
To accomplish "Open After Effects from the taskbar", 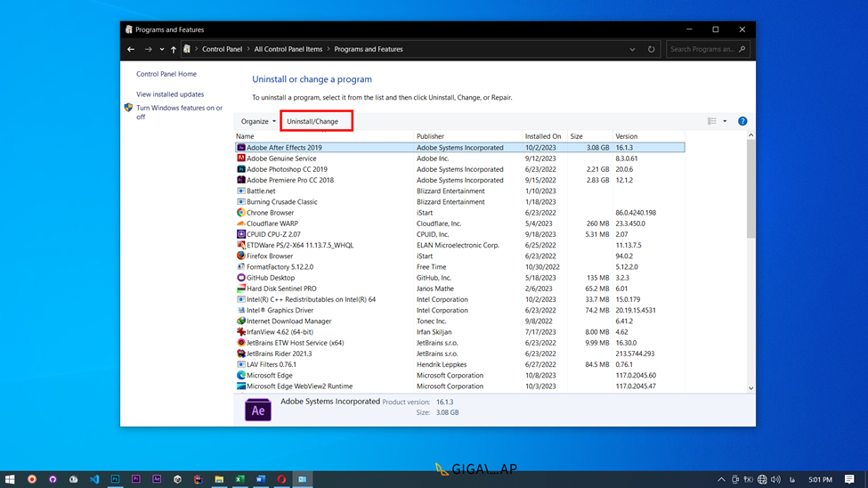I will (157, 479).
